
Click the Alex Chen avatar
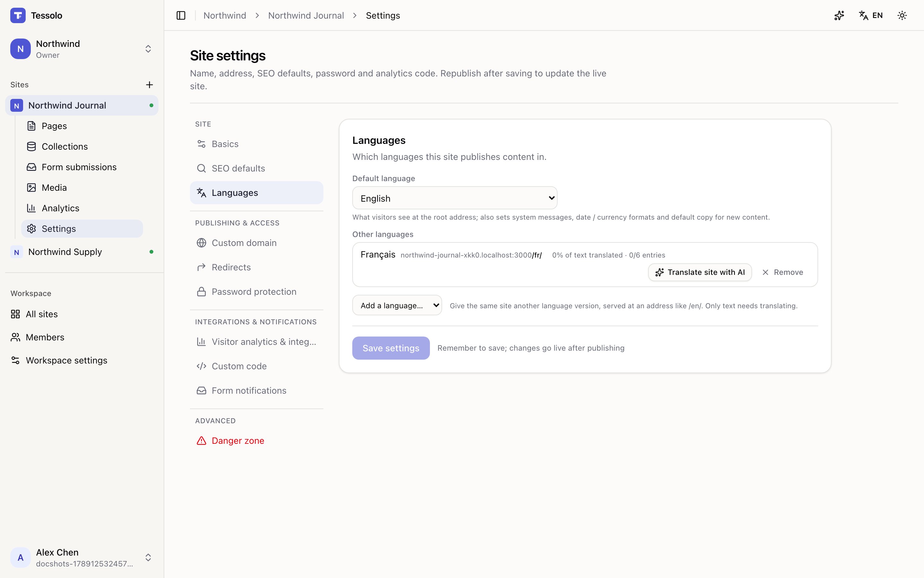pos(21,557)
